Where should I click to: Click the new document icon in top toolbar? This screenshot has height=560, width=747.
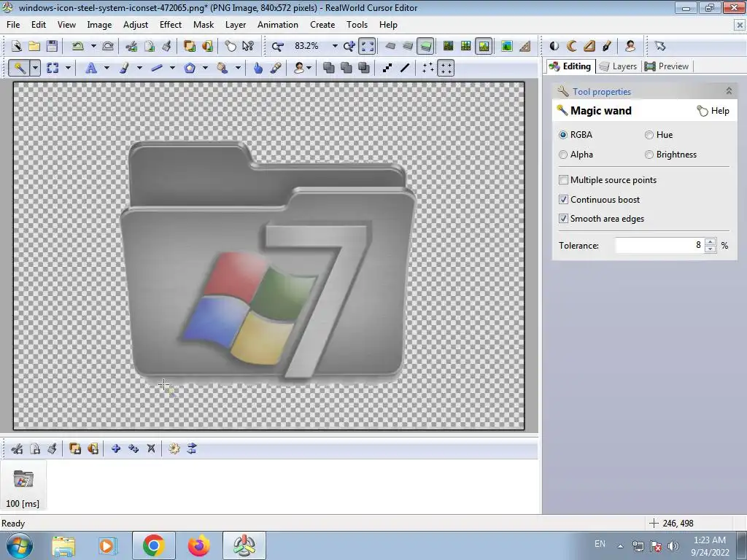(x=17, y=46)
